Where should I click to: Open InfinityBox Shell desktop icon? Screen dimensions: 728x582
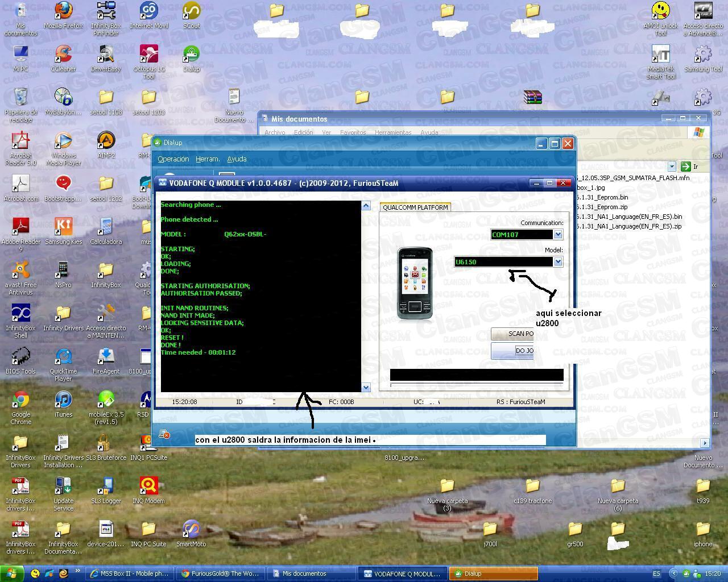(20, 321)
